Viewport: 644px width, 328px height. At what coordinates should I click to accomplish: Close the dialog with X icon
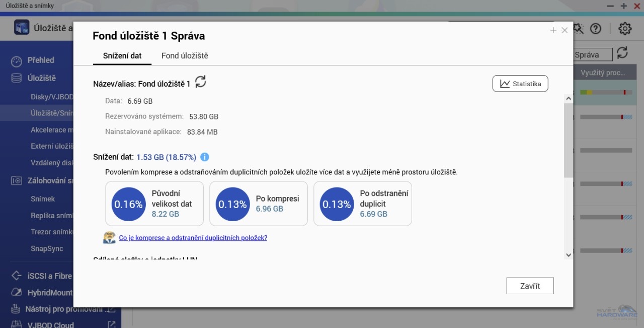tap(565, 31)
